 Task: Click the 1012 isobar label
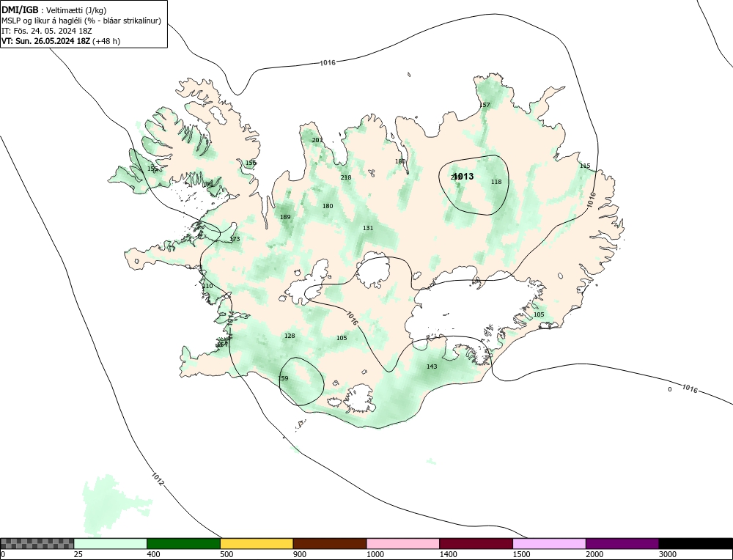click(x=158, y=479)
